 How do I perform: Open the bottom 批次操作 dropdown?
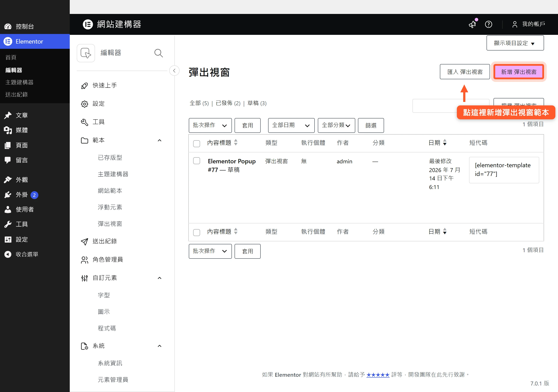click(x=210, y=251)
